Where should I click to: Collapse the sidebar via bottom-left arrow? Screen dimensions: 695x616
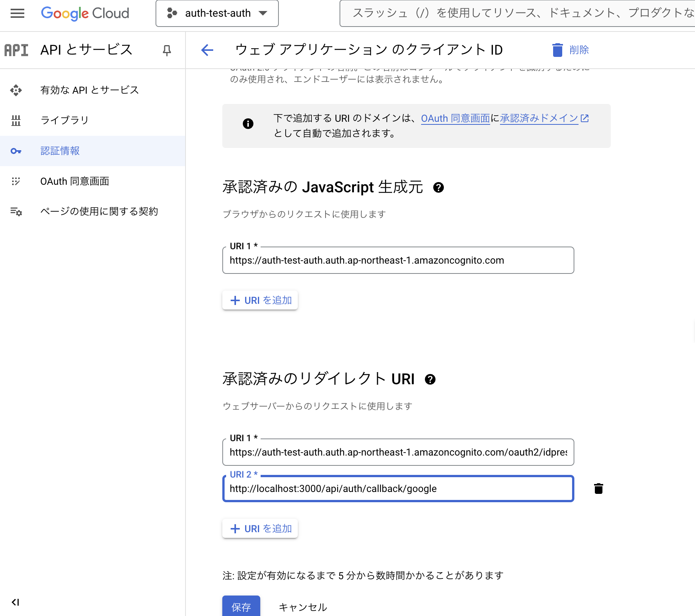pyautogui.click(x=16, y=602)
